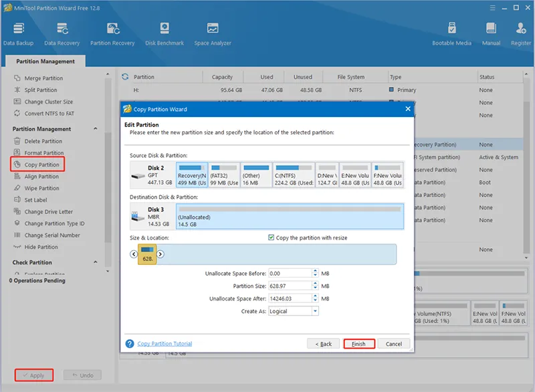Select the F:New Volume source partition
Screen dimensions: 535x392
pos(387,175)
